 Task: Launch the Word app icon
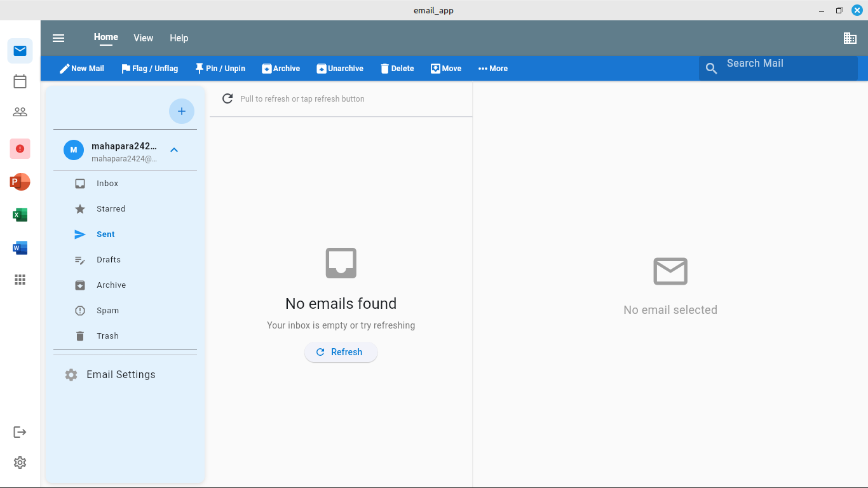click(20, 248)
